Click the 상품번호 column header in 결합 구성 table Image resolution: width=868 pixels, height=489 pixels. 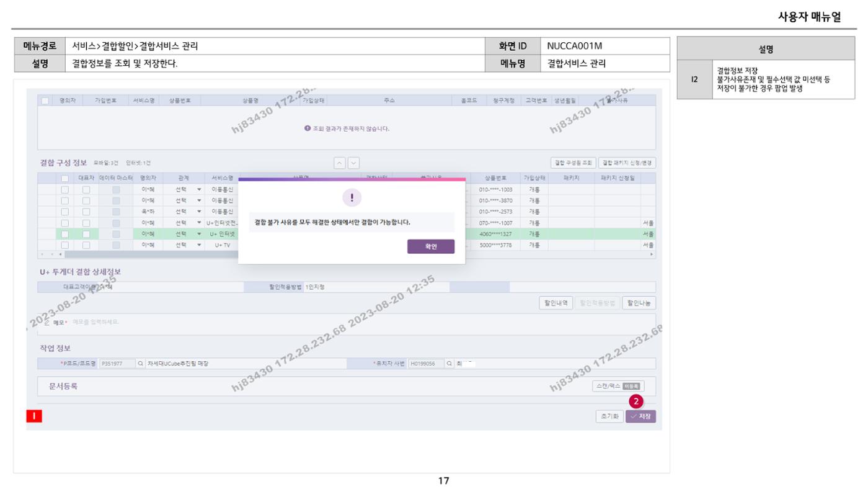pyautogui.click(x=495, y=177)
